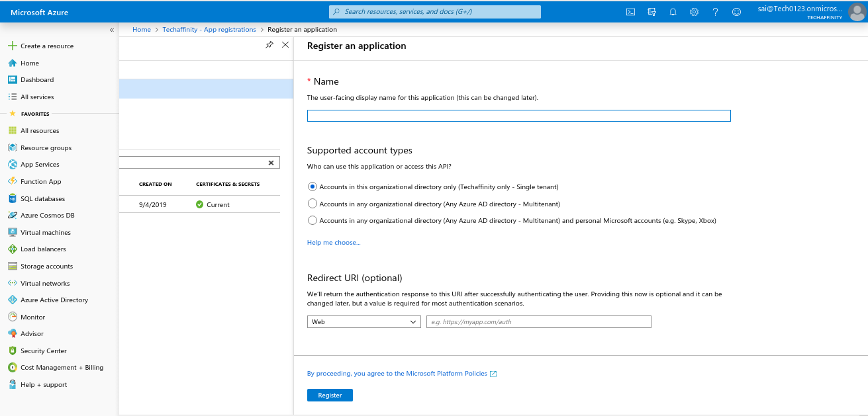
Task: Open the feedback smiley icon
Action: (x=736, y=12)
